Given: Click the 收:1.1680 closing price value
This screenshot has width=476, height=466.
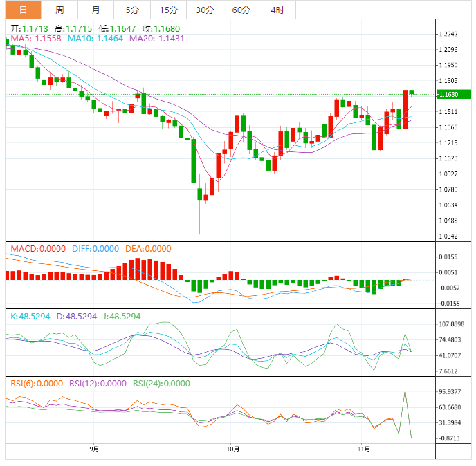Looking at the screenshot, I should pos(161,29).
